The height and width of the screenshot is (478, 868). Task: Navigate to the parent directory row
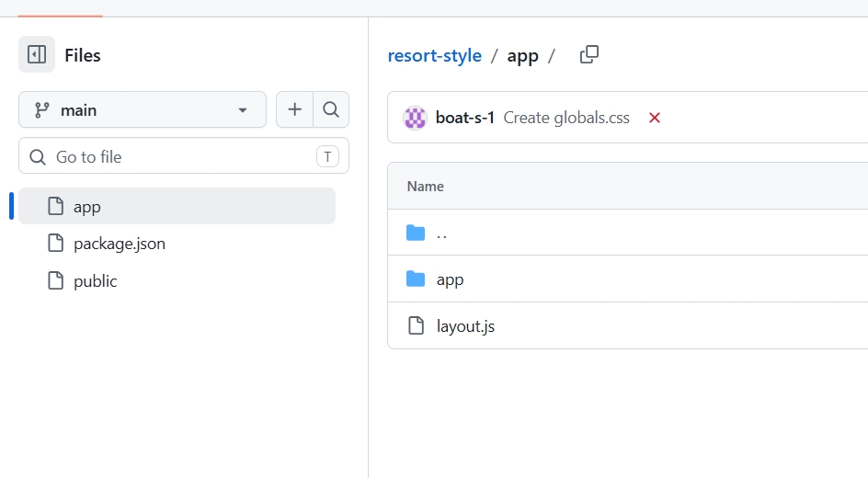pos(628,233)
